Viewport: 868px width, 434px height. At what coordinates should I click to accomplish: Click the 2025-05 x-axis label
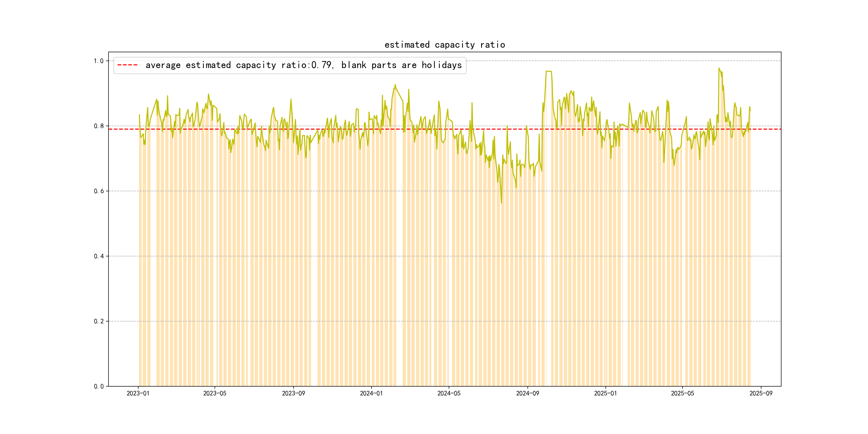682,393
